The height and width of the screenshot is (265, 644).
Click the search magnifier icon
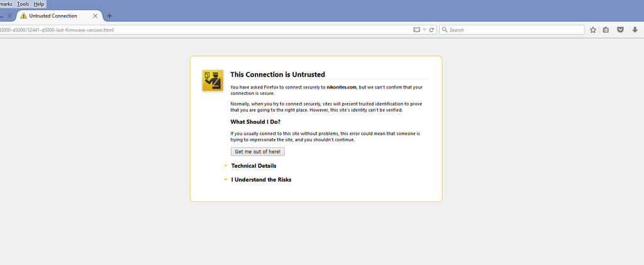(x=445, y=30)
